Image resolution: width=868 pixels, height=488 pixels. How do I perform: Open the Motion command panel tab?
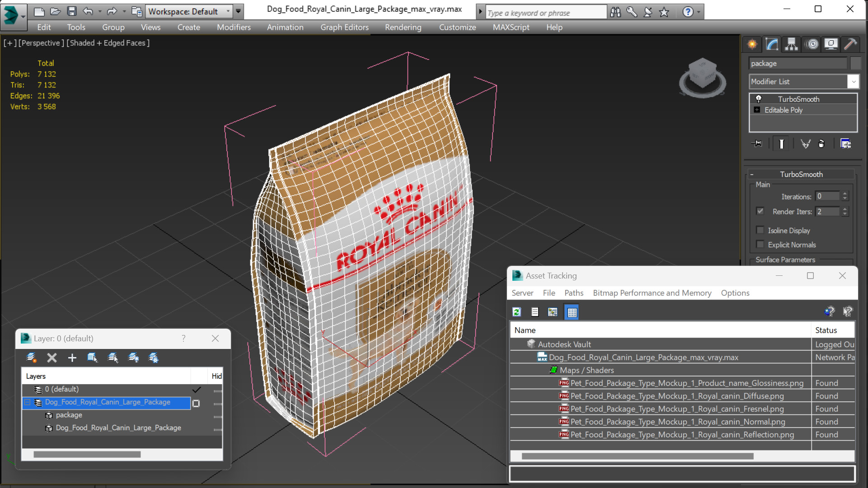click(812, 44)
